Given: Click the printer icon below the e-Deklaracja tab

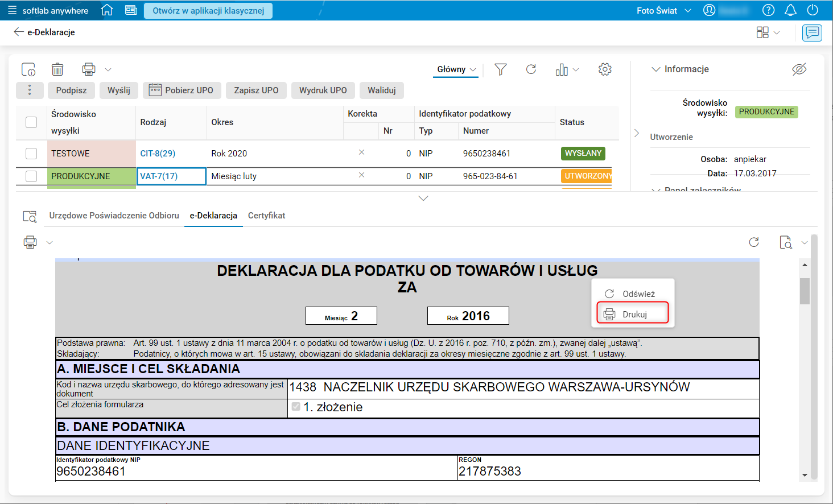Looking at the screenshot, I should coord(29,242).
